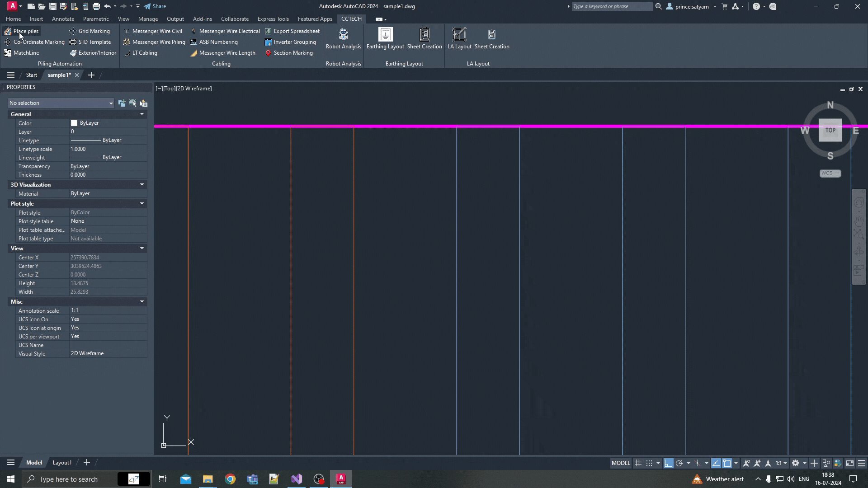Switch to the Annotate ribbon tab
Screen dimensions: 868x488
(63, 19)
